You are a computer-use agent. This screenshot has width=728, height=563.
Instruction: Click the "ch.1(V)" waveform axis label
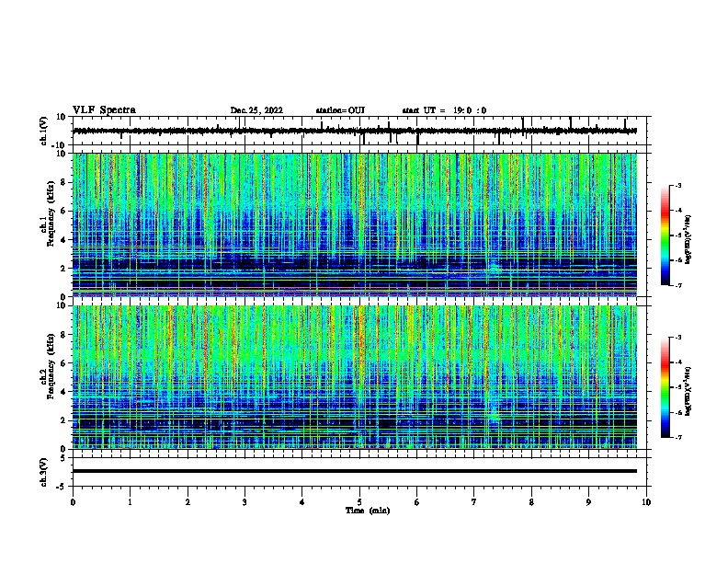(x=43, y=131)
